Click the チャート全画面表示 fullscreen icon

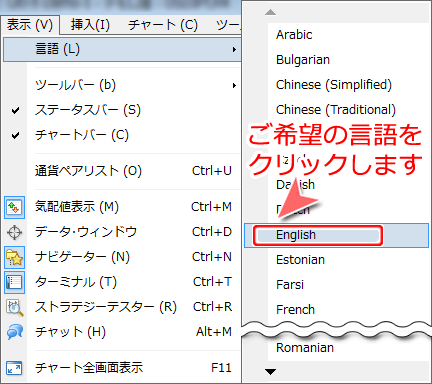tap(14, 368)
